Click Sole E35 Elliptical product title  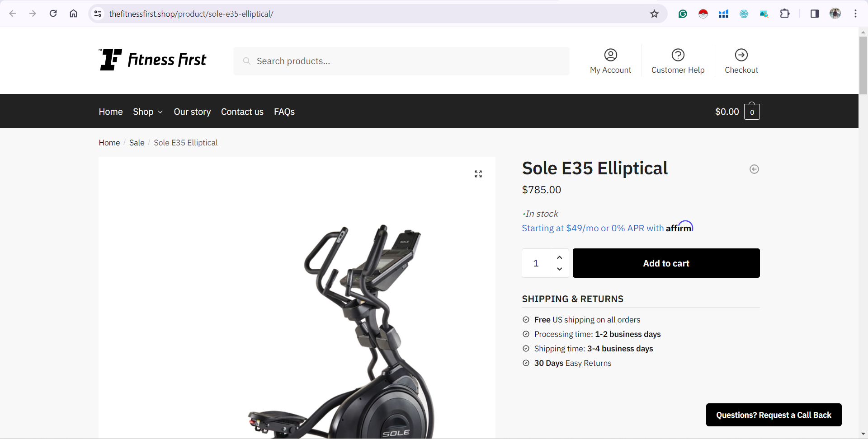tap(594, 168)
